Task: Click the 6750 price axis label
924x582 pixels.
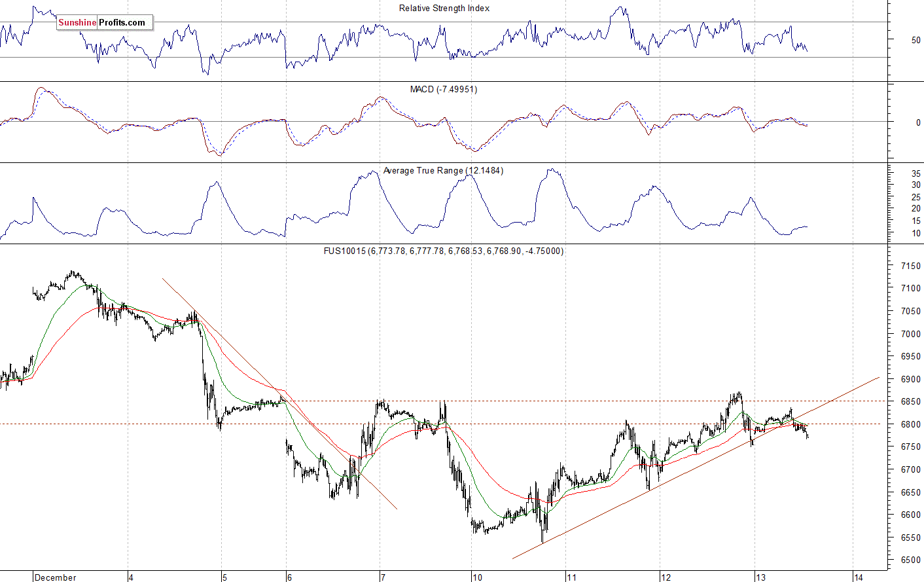Action: pyautogui.click(x=910, y=447)
